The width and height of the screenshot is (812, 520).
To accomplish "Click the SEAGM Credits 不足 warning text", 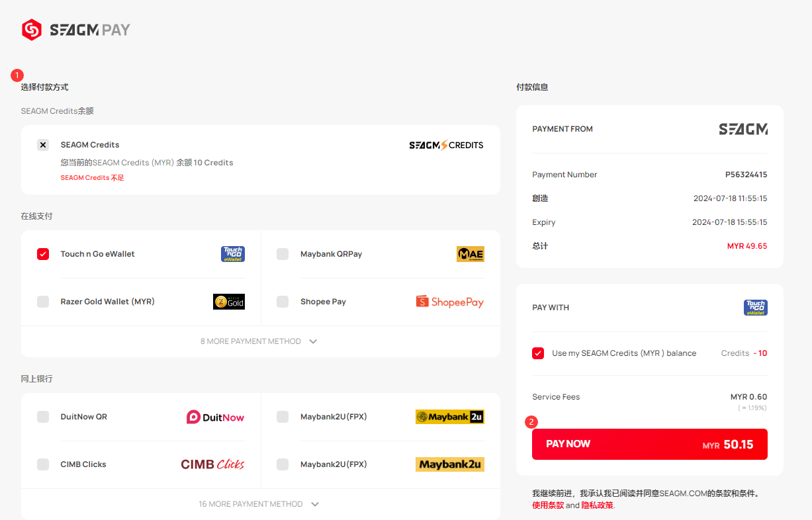I will pyautogui.click(x=92, y=178).
